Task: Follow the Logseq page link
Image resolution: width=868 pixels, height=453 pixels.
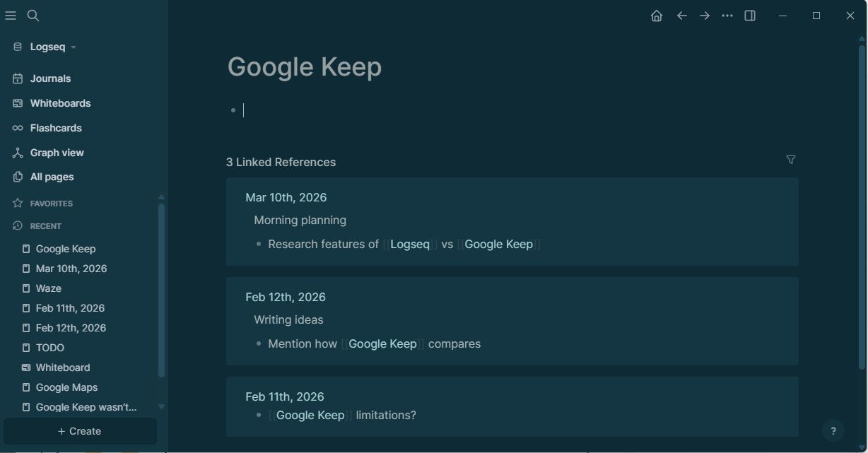Action: pyautogui.click(x=410, y=244)
